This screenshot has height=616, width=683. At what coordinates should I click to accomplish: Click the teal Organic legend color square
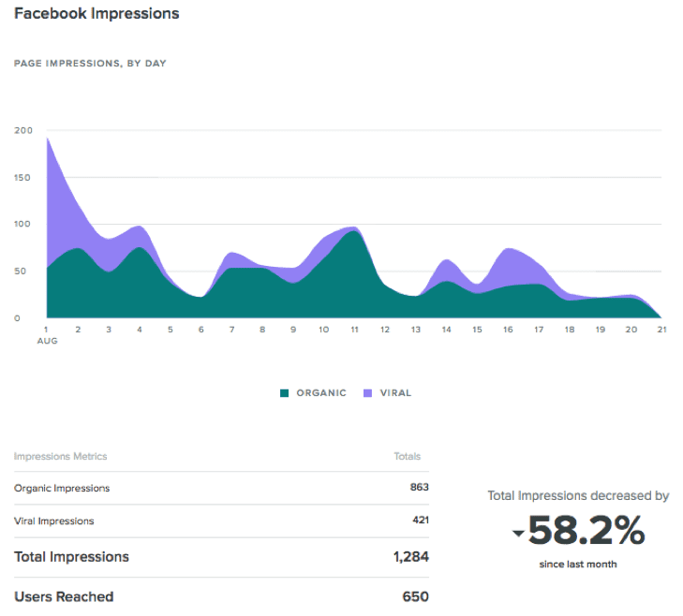click(x=285, y=393)
